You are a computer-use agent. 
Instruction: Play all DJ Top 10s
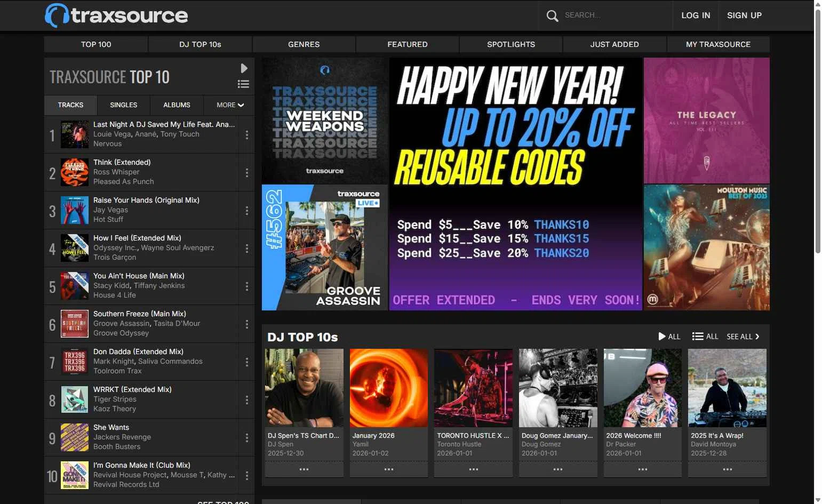[669, 337]
